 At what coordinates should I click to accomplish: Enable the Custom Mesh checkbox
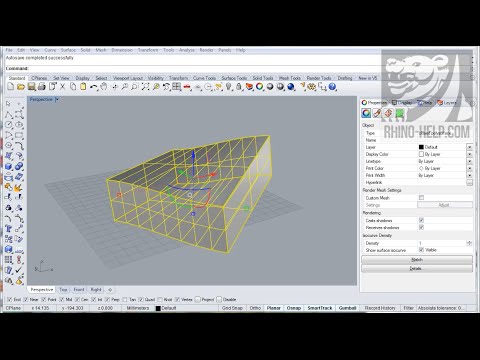[421, 198]
